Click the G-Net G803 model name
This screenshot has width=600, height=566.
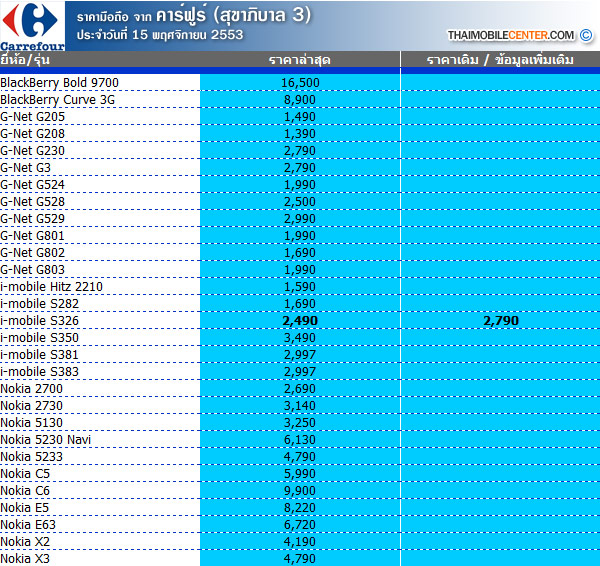[x=33, y=270]
